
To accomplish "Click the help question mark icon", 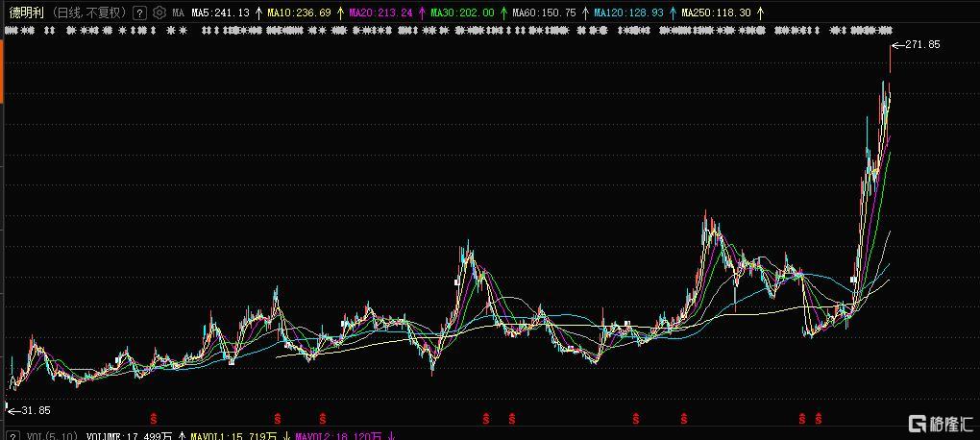I will point(140,12).
